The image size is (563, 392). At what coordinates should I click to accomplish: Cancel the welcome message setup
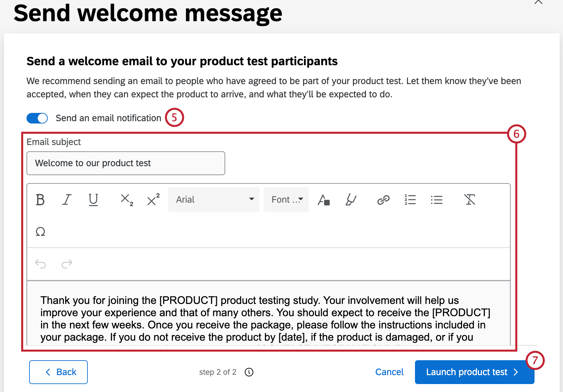pos(389,372)
